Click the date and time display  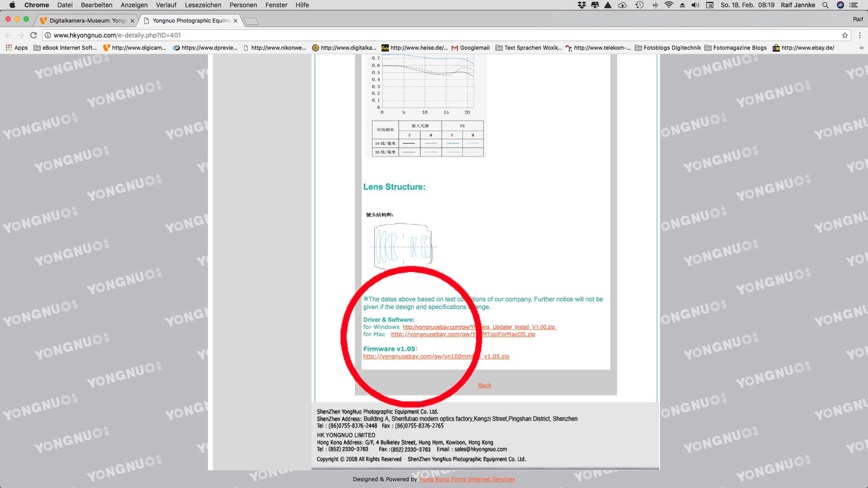747,5
